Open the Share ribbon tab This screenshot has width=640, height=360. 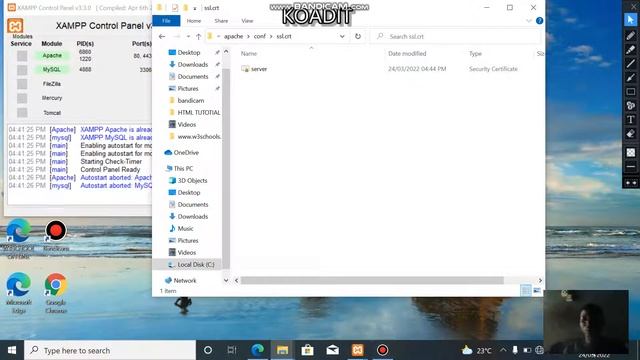click(221, 21)
